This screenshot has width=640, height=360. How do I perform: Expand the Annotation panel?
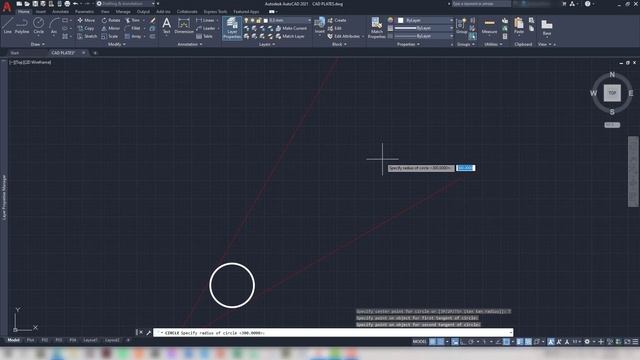click(x=190, y=44)
